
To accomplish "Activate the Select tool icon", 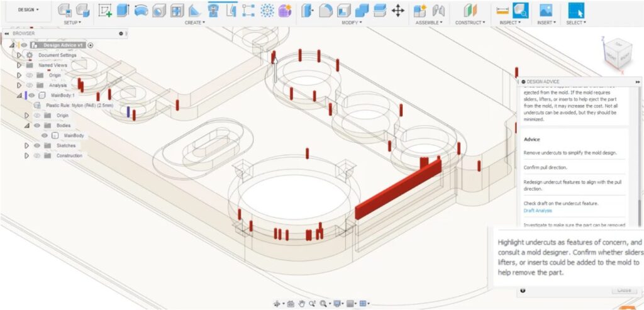I will 576,11.
